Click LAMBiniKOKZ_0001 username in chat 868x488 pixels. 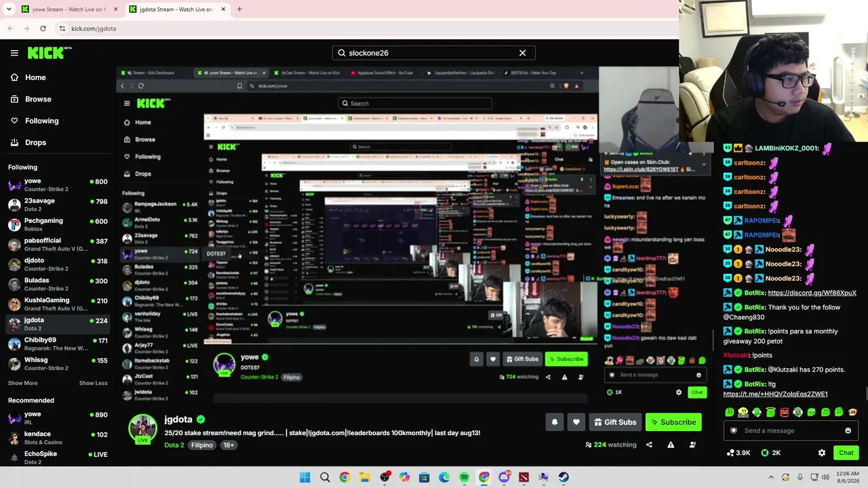point(786,148)
